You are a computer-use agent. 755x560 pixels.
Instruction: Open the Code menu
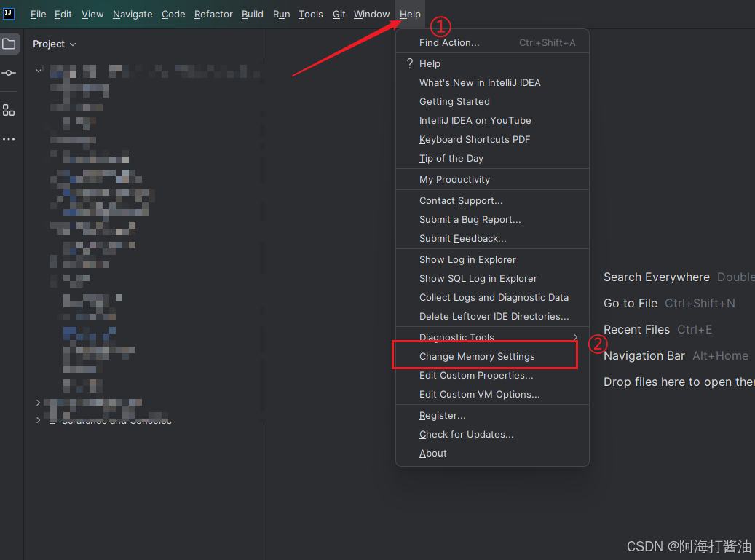pyautogui.click(x=173, y=15)
